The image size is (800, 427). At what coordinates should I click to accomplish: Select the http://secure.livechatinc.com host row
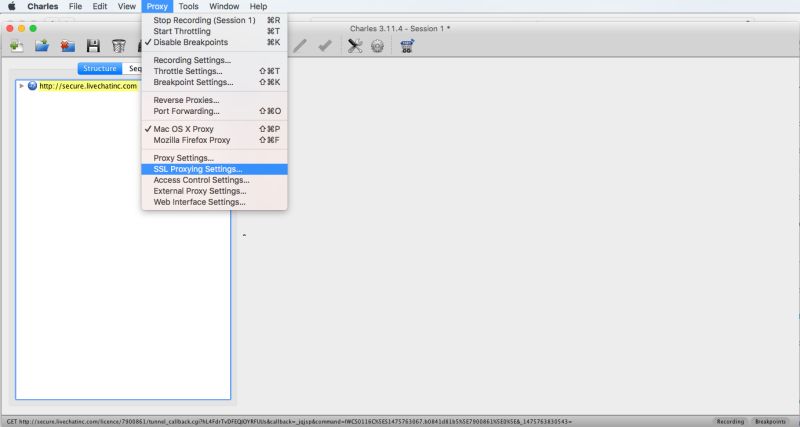click(x=88, y=86)
